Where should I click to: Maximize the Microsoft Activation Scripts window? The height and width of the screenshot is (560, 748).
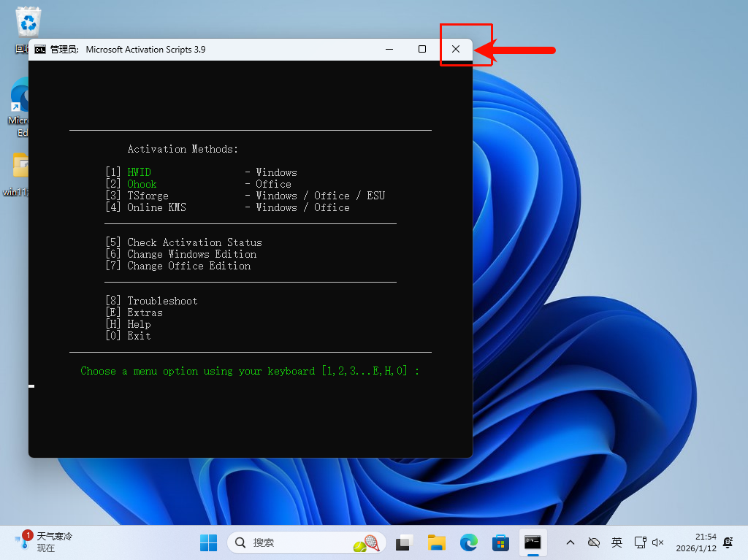click(422, 49)
